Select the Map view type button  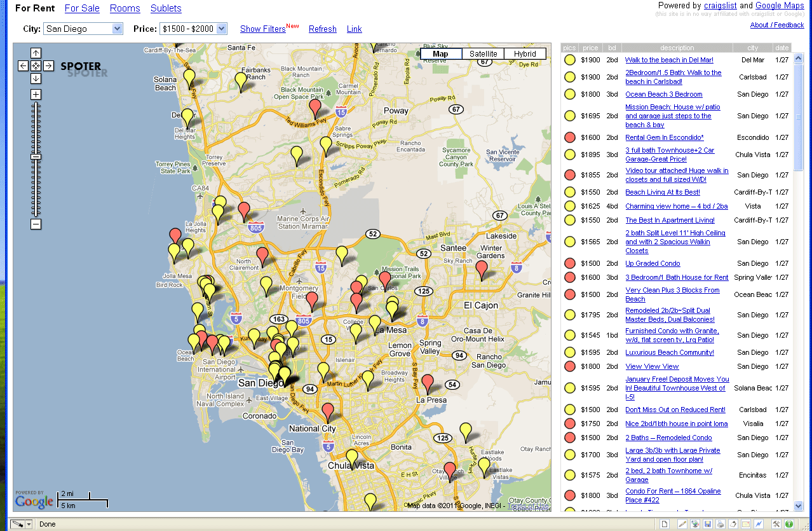click(441, 54)
